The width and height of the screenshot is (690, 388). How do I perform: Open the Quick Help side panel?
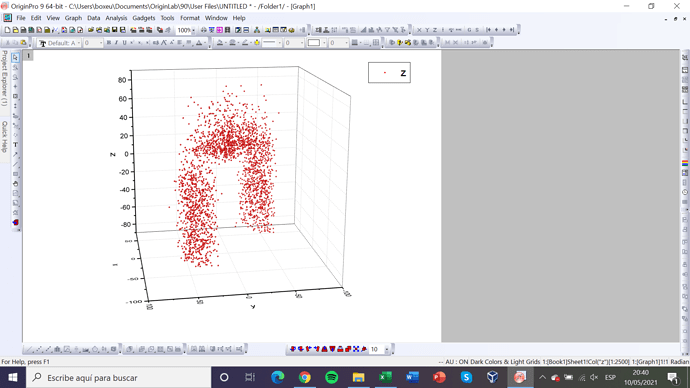[4, 137]
